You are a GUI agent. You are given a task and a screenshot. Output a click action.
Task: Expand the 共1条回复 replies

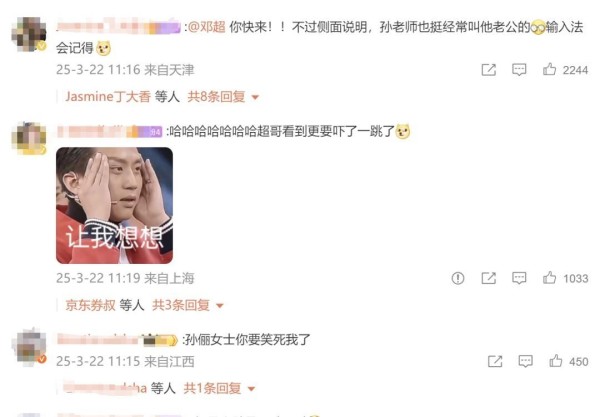click(219, 388)
